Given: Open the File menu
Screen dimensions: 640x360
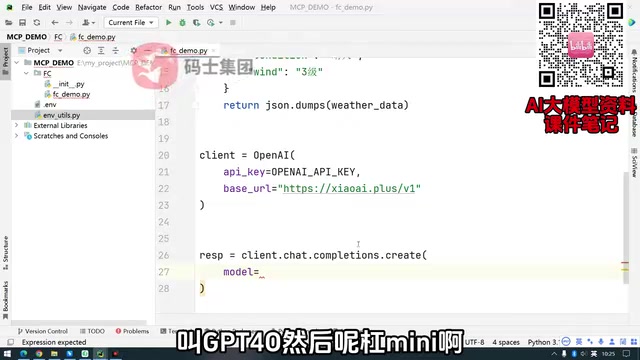Looking at the screenshot, I should click(x=27, y=7).
